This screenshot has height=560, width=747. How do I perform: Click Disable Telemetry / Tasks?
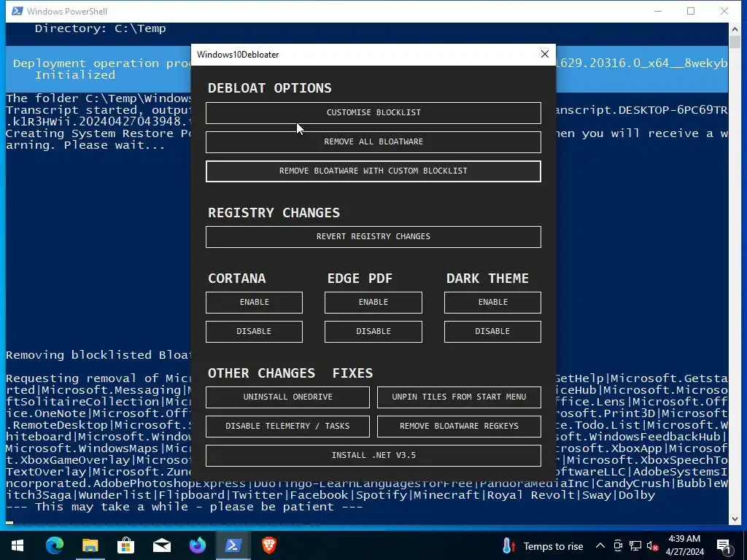point(287,426)
